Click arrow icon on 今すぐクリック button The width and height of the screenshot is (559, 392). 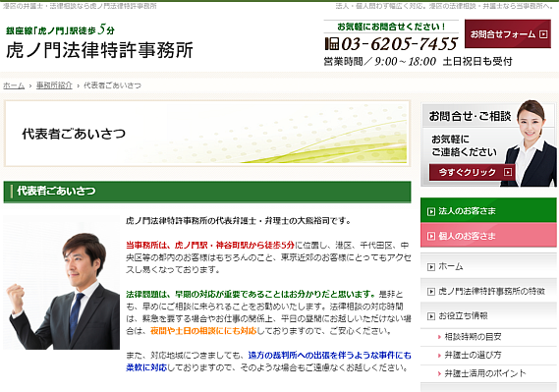508,172
